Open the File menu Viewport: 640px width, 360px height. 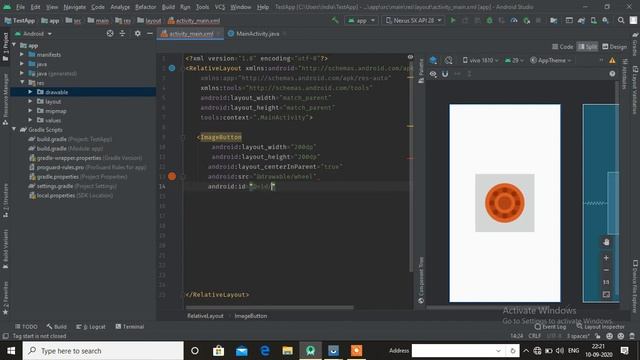(20, 7)
